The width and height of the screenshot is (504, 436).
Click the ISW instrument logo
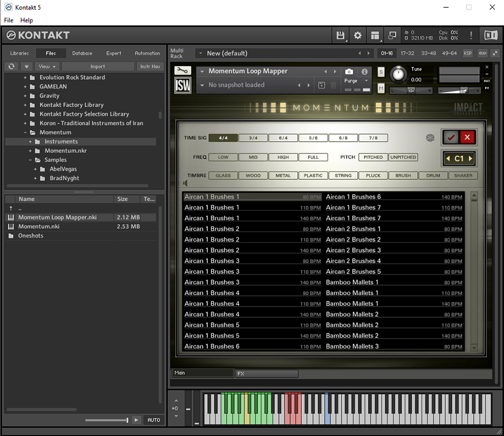pos(183,85)
